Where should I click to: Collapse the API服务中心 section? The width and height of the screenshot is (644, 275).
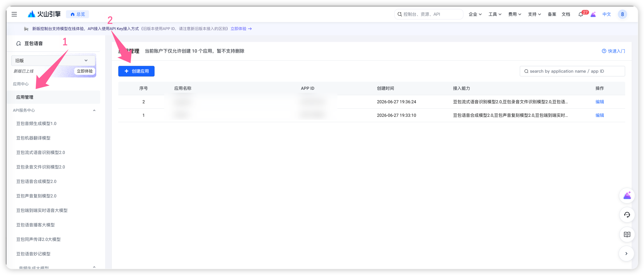pyautogui.click(x=94, y=110)
